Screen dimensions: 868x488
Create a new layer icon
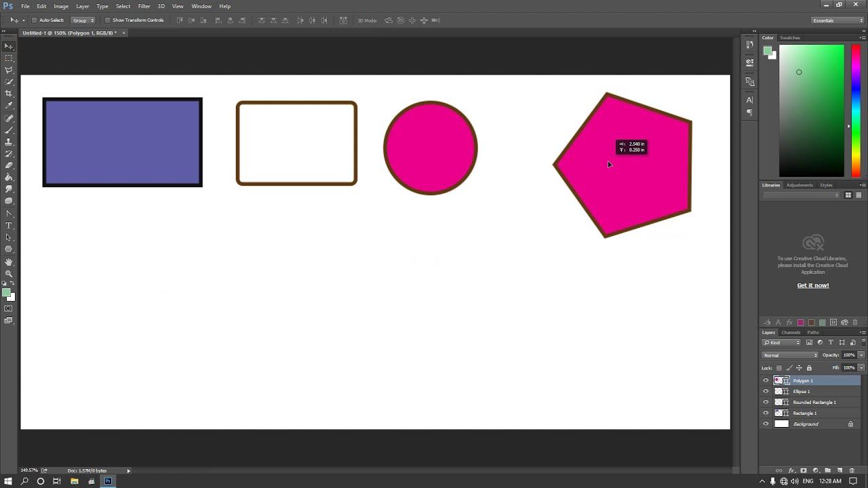[x=840, y=470]
